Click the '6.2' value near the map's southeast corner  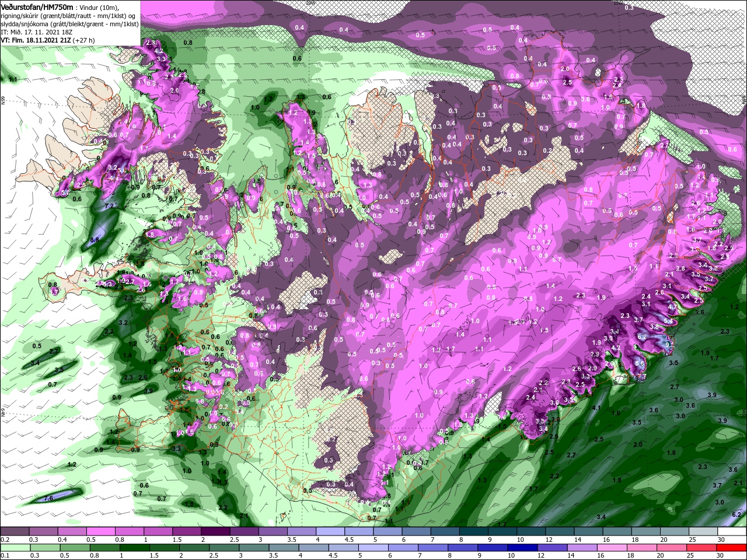pyautogui.click(x=736, y=514)
